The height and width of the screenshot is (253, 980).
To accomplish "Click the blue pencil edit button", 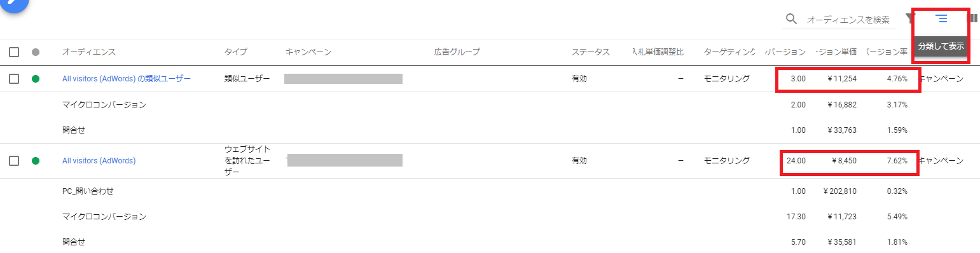I will click(15, 3).
